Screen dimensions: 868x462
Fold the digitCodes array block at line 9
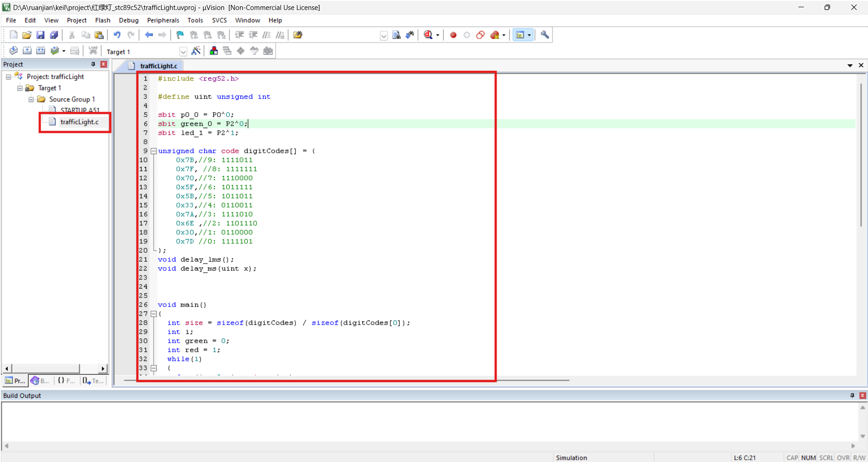[x=154, y=151]
